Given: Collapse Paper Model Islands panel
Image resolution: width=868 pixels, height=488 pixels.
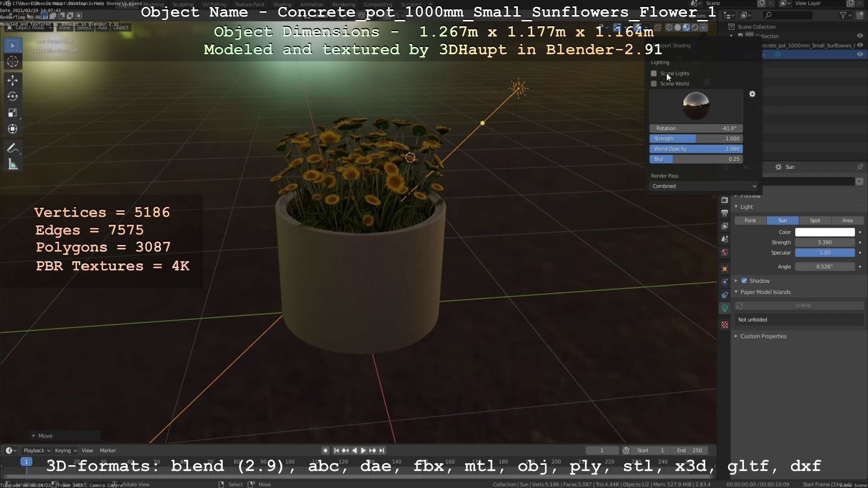Looking at the screenshot, I should (x=736, y=292).
